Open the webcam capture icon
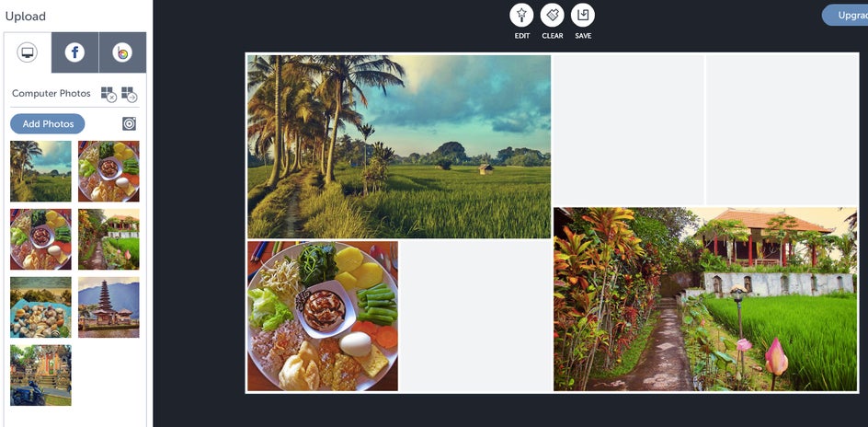Screen dimensions: 868x427 (129, 123)
